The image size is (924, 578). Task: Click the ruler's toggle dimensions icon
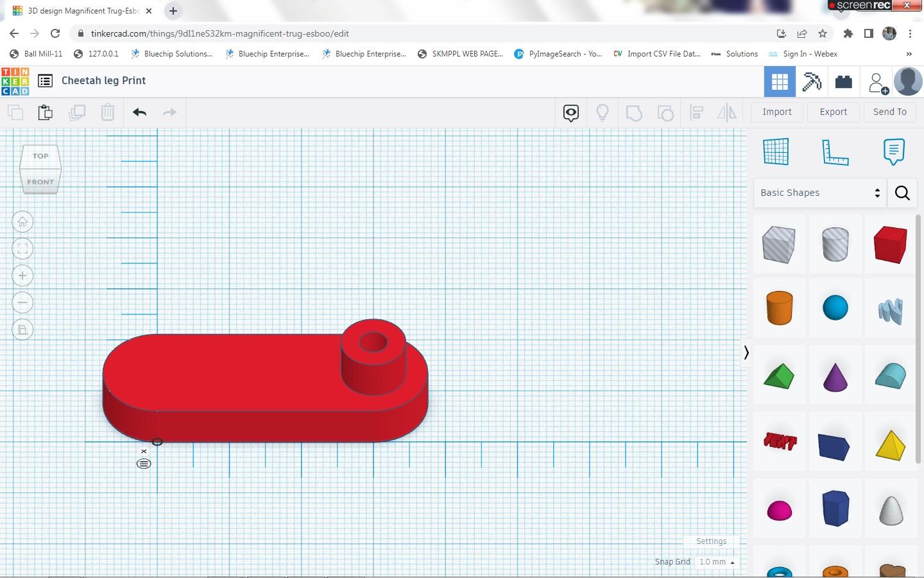coord(144,464)
